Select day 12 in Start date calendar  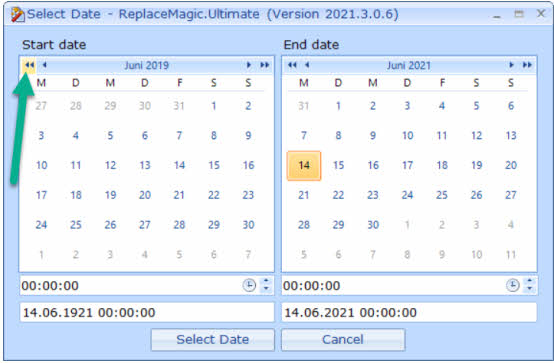(x=110, y=165)
